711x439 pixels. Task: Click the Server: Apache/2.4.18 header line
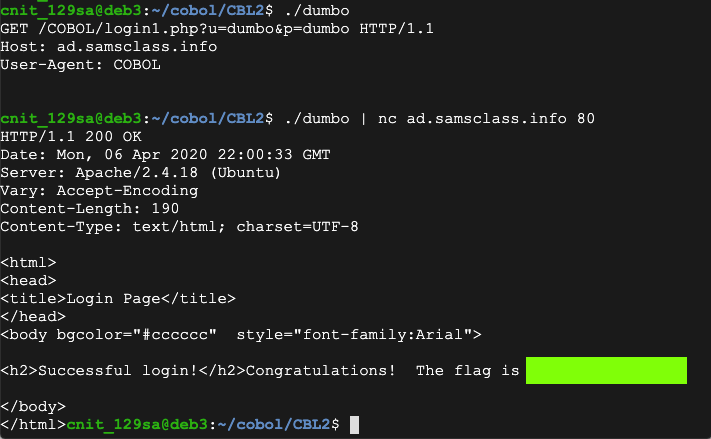coord(140,173)
